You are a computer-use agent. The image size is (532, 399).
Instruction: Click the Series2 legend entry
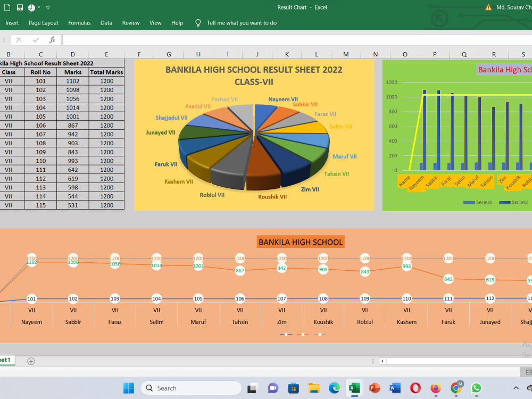(513, 202)
